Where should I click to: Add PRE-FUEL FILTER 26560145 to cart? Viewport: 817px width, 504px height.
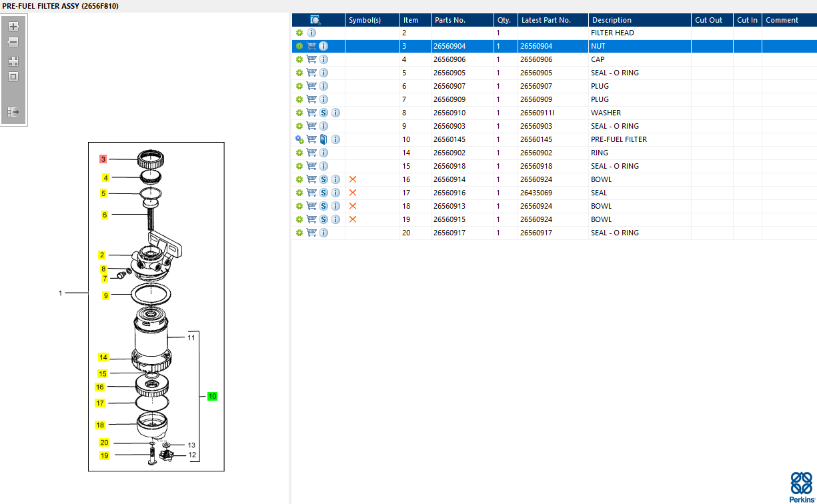(x=311, y=139)
